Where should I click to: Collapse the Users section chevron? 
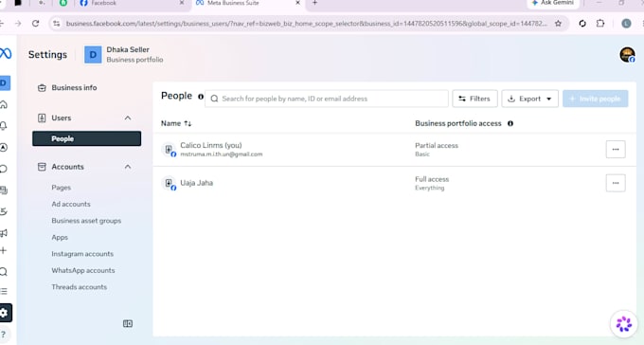tap(128, 118)
